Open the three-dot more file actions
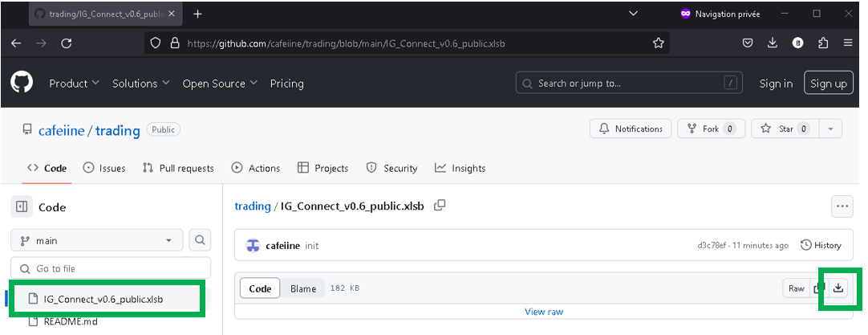The width and height of the screenshot is (868, 335). (842, 206)
